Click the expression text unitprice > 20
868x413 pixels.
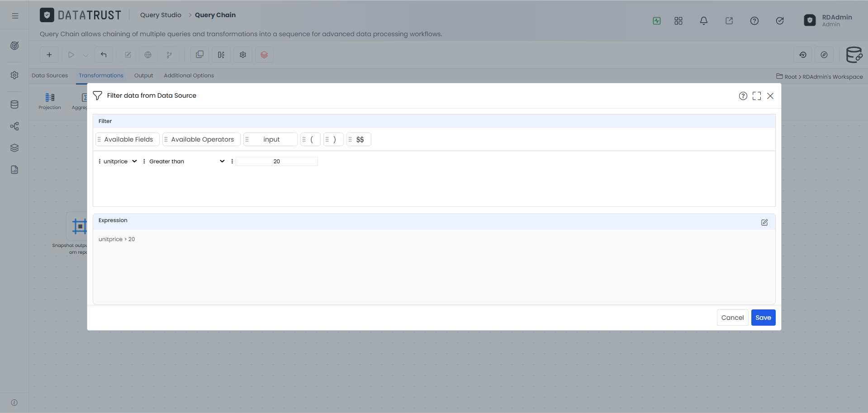click(x=117, y=239)
